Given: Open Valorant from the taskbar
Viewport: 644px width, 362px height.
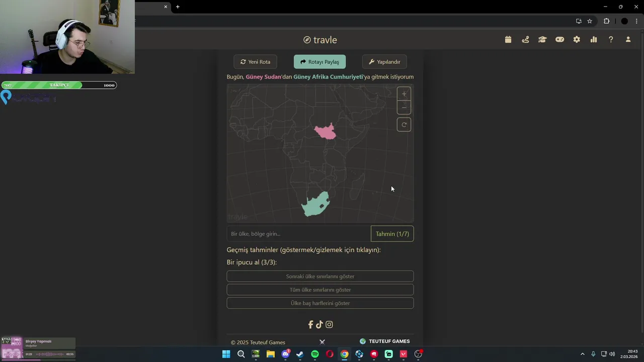Looking at the screenshot, I should click(x=404, y=354).
